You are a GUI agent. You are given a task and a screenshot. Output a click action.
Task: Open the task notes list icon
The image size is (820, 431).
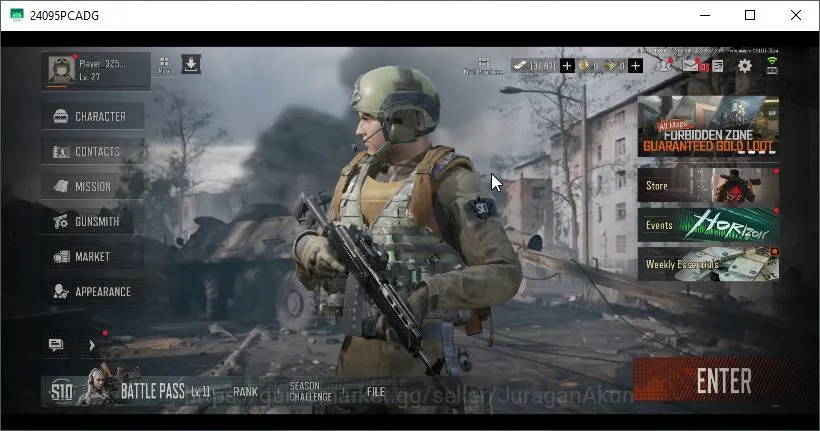pyautogui.click(x=718, y=66)
